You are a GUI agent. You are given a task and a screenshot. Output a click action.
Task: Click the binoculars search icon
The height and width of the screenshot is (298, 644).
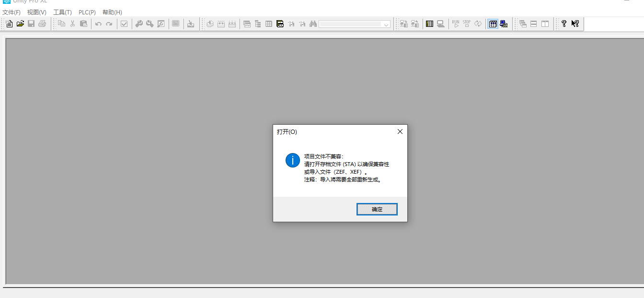tap(313, 24)
